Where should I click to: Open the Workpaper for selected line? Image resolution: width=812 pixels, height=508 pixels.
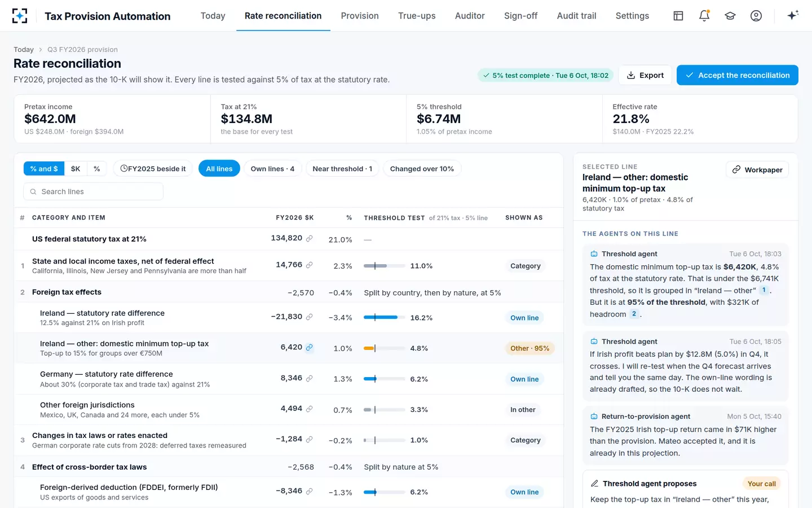(x=757, y=170)
